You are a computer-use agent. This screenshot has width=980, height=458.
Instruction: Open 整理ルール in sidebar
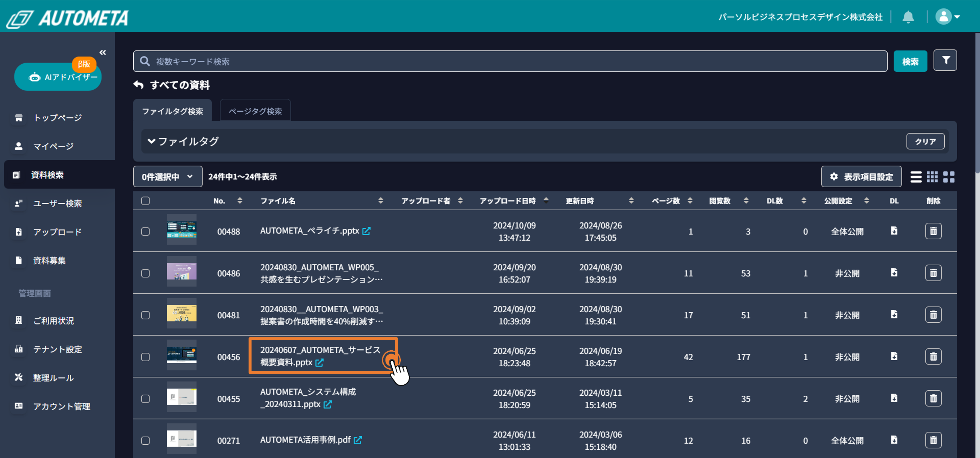pos(53,378)
